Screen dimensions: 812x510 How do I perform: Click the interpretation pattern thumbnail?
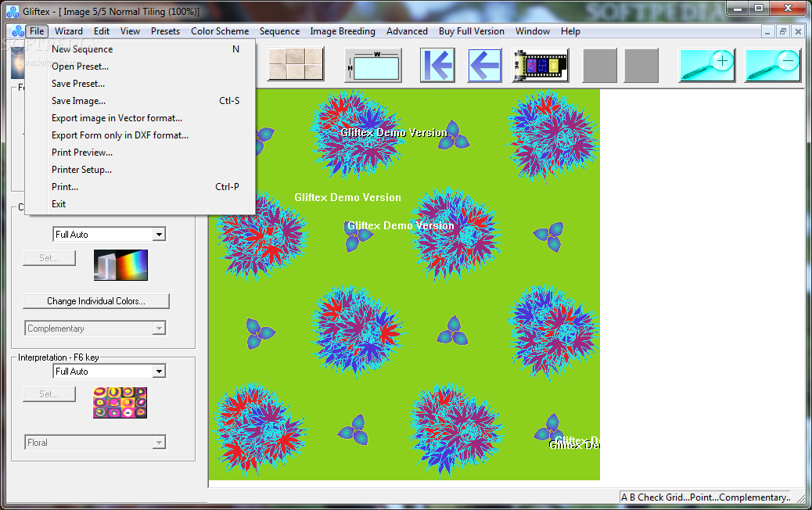[120, 402]
